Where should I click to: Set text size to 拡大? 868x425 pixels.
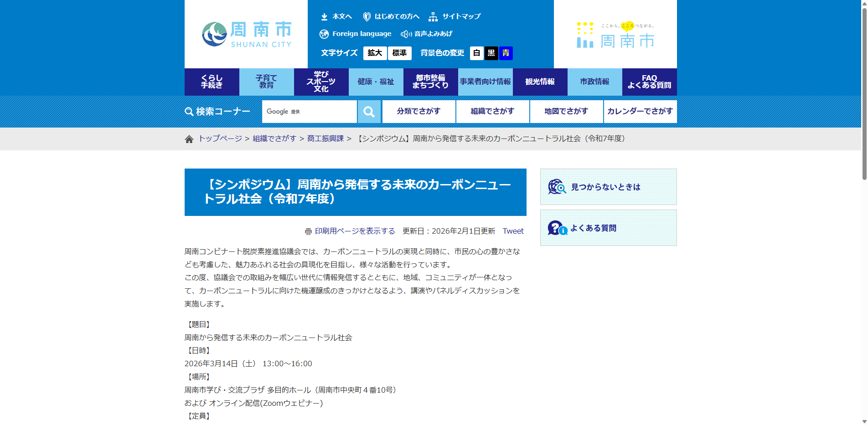375,53
